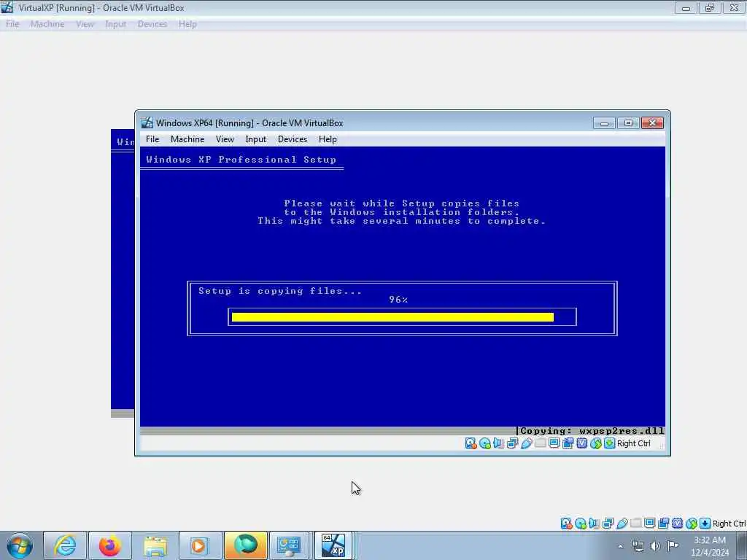The image size is (747, 560).
Task: Launch Internet Explorer from taskbar
Action: (x=65, y=545)
